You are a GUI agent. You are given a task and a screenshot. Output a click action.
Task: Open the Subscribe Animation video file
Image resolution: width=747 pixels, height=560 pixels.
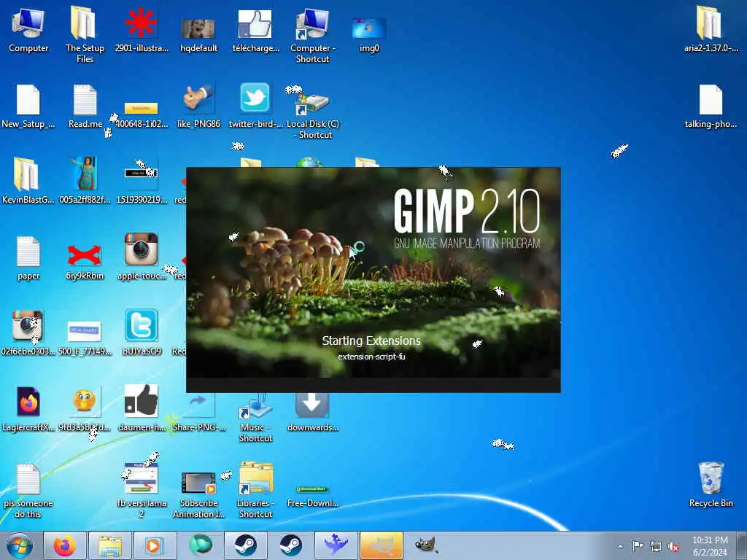[x=198, y=494]
